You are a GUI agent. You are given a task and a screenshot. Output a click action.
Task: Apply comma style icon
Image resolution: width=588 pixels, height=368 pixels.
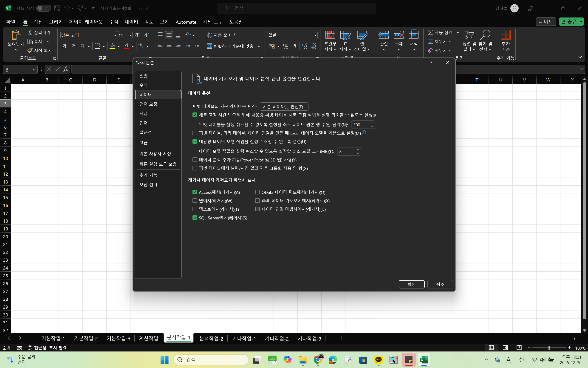[295, 46]
